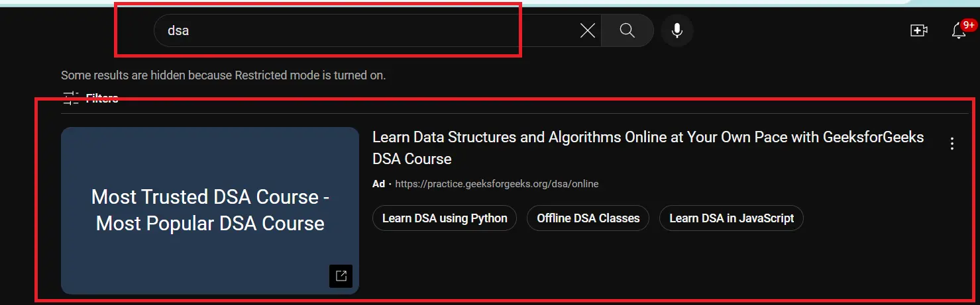The image size is (980, 305).
Task: Open three-dot menu for the GeeksforGeeks ad
Action: click(x=952, y=144)
